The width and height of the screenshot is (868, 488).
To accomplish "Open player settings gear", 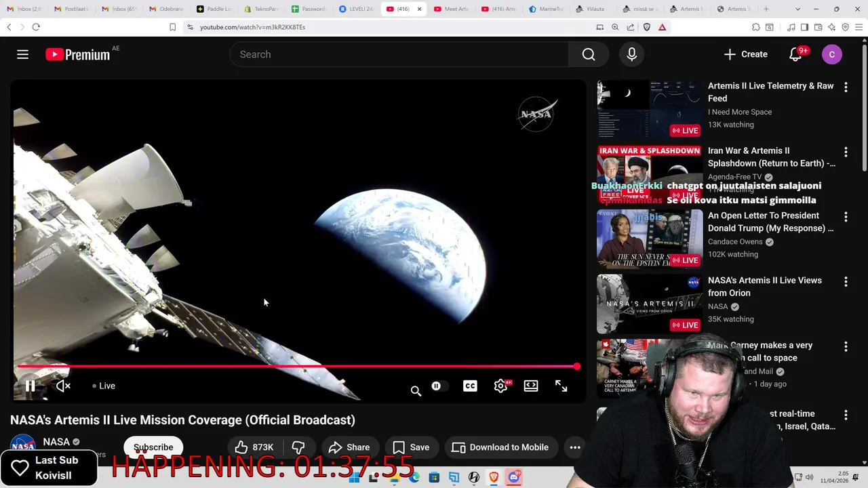I will click(500, 386).
